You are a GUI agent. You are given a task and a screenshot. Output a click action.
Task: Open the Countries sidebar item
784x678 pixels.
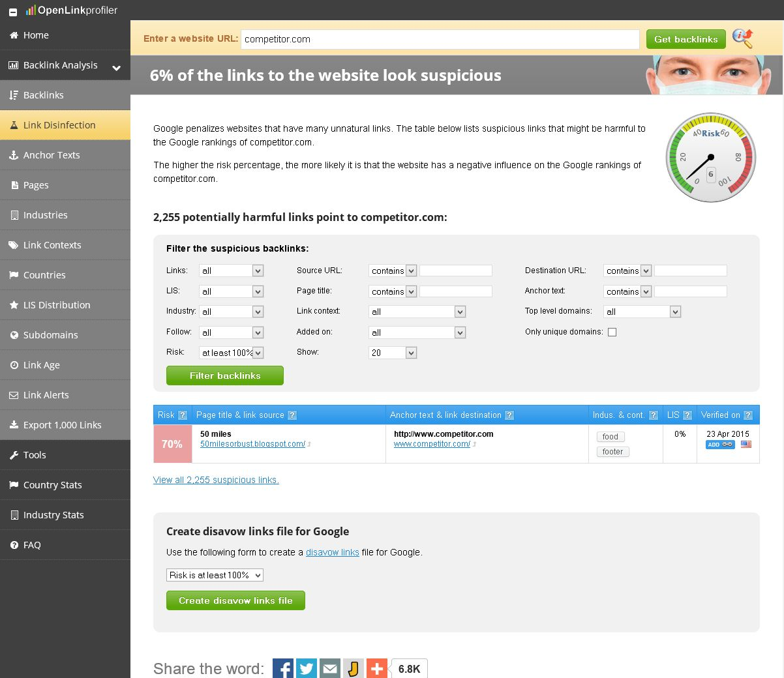[65, 275]
